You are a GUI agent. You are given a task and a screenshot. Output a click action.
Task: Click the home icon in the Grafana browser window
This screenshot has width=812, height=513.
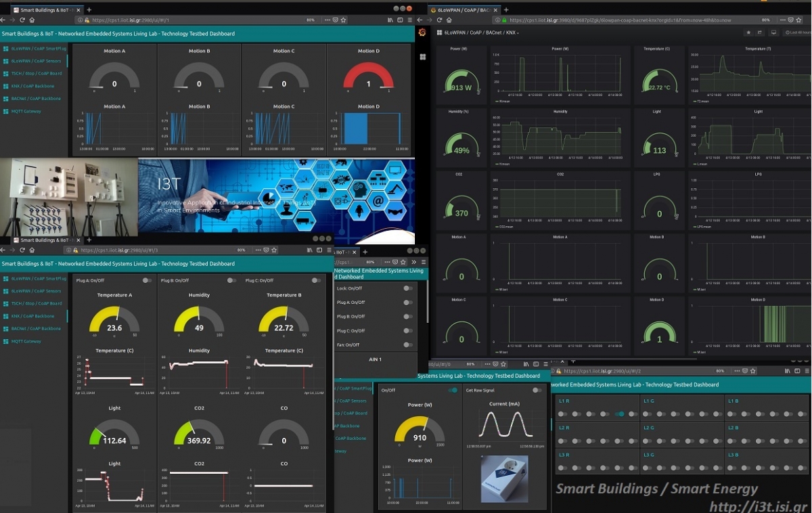(449, 20)
